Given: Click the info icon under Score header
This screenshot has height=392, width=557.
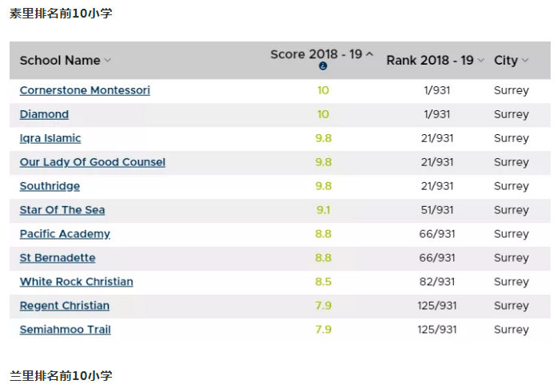Looking at the screenshot, I should point(323,66).
